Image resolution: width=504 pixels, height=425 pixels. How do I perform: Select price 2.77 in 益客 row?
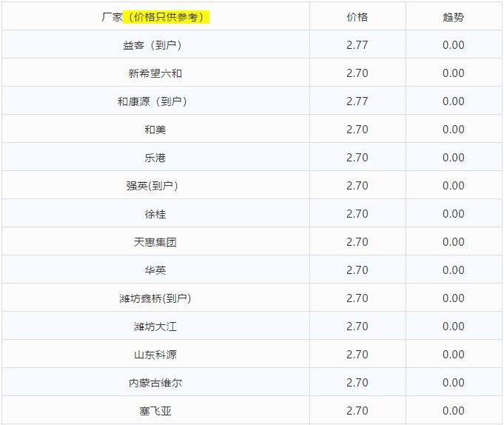(357, 45)
